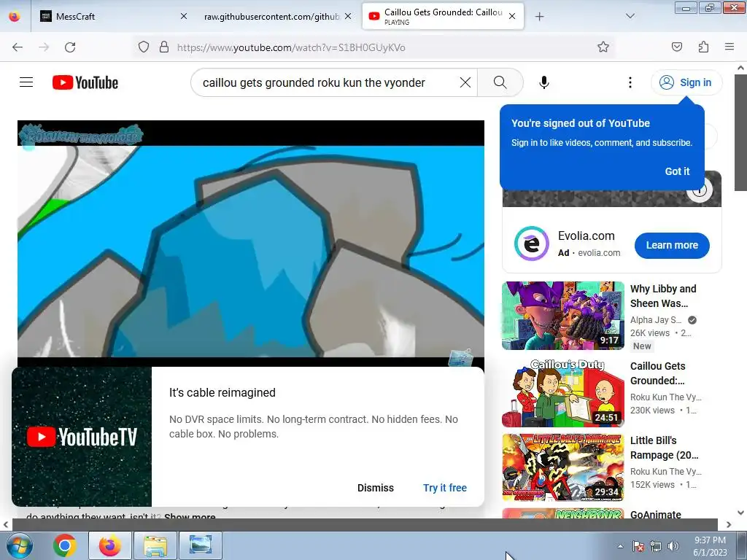Go back with the browser back arrow
Image resolution: width=747 pixels, height=560 pixels.
point(18,47)
